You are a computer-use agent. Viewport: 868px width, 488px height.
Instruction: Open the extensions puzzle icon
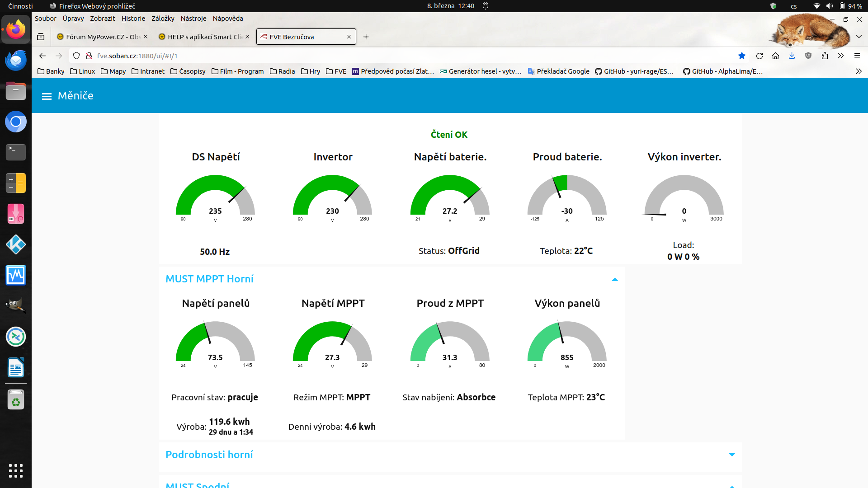click(x=825, y=56)
